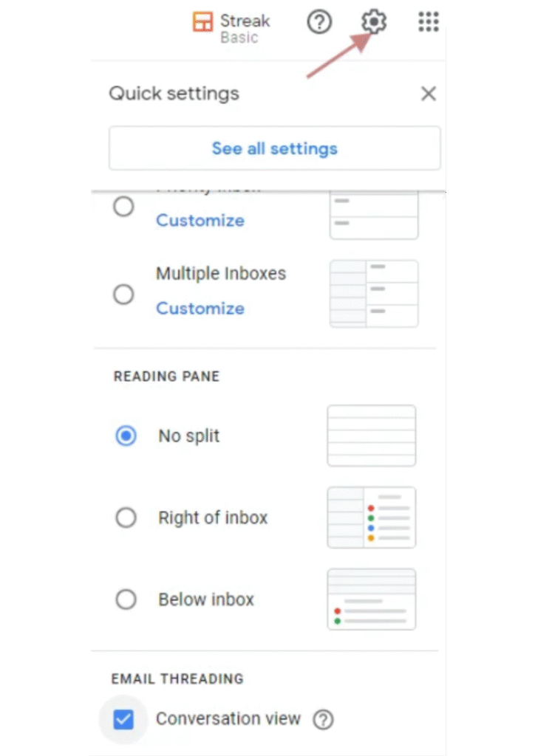Open Customize for Multiple Inboxes

coord(200,308)
